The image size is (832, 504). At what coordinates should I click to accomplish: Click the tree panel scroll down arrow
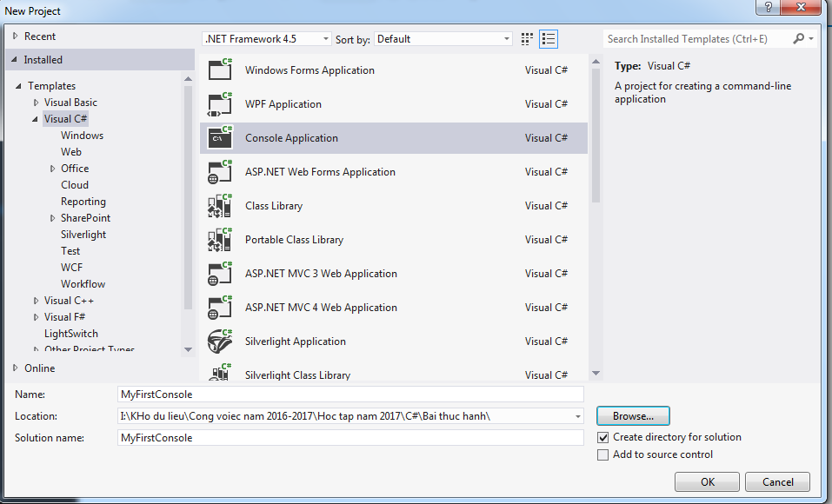(x=188, y=349)
